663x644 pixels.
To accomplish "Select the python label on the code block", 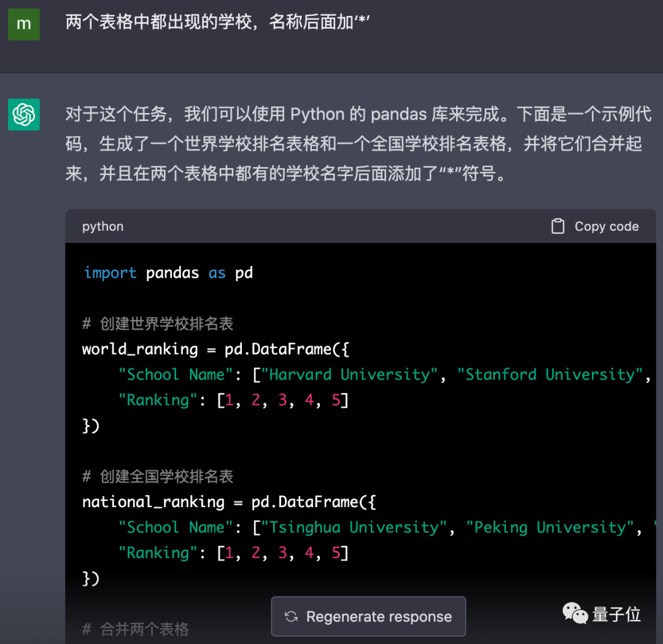I will pos(102,226).
